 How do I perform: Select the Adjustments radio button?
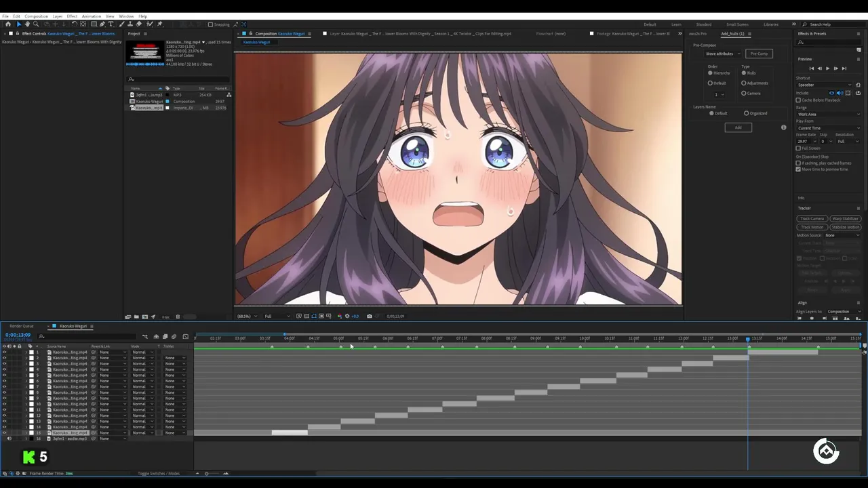(x=744, y=83)
